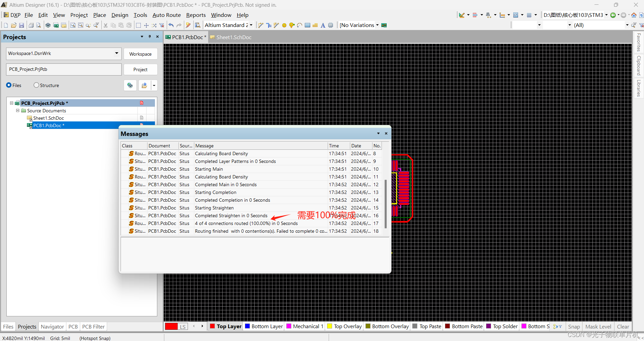Print the current PCB document
This screenshot has height=341, width=644.
[x=31, y=25]
